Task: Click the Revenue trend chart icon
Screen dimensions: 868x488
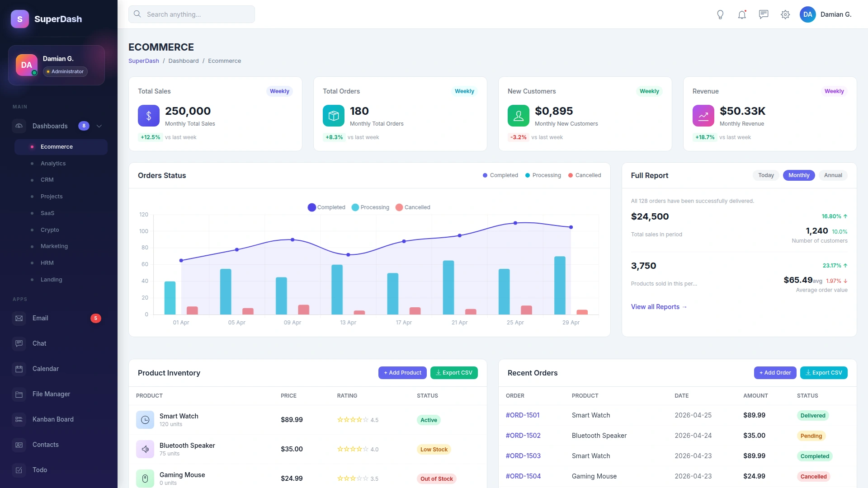Action: [703, 116]
